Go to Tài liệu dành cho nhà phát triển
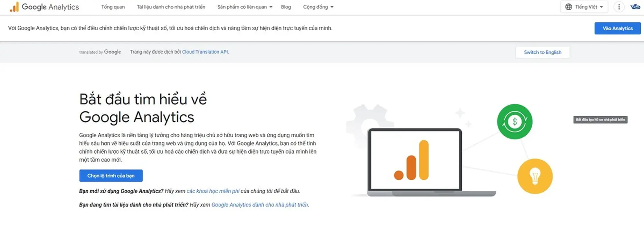The width and height of the screenshot is (644, 250). click(171, 7)
